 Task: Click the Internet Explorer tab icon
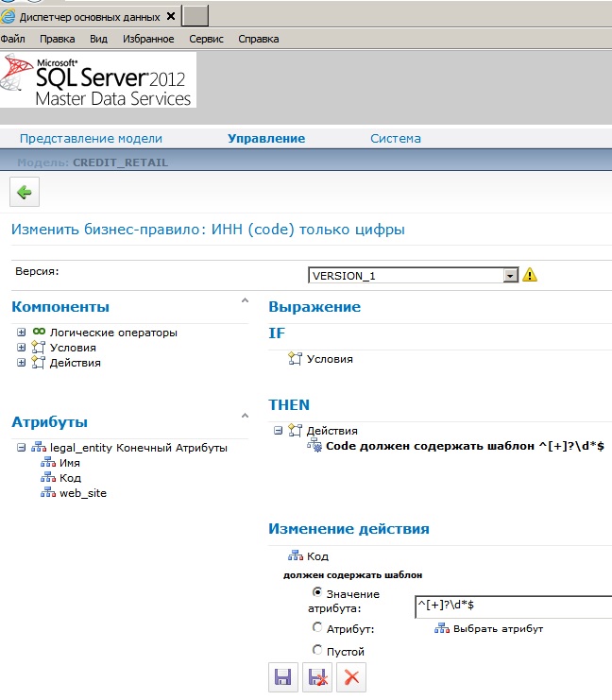8,17
